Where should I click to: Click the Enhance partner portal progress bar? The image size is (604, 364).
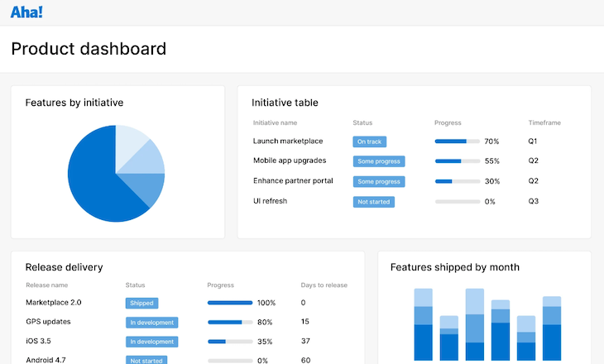click(458, 181)
